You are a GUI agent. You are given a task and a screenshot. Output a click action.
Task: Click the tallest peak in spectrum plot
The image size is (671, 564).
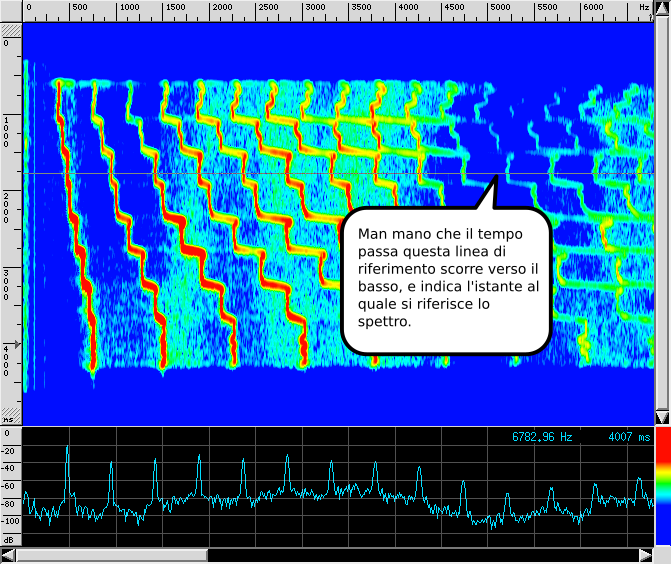pyautogui.click(x=67, y=450)
